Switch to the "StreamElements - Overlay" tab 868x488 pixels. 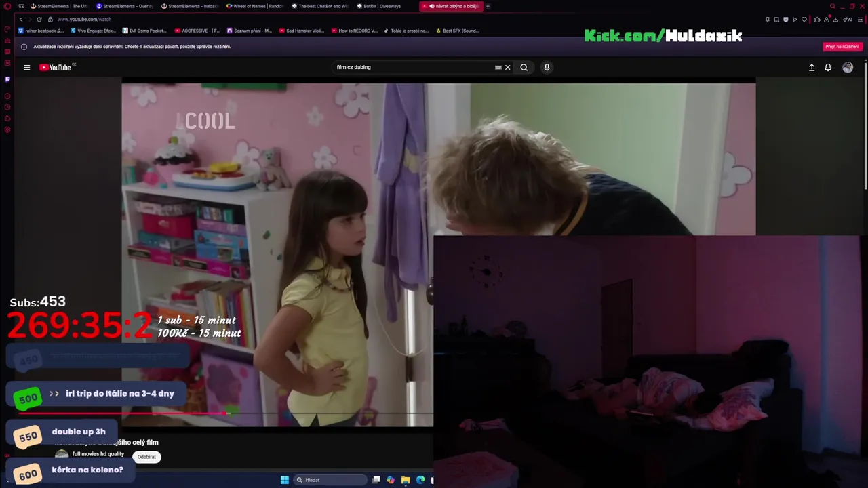pyautogui.click(x=124, y=6)
